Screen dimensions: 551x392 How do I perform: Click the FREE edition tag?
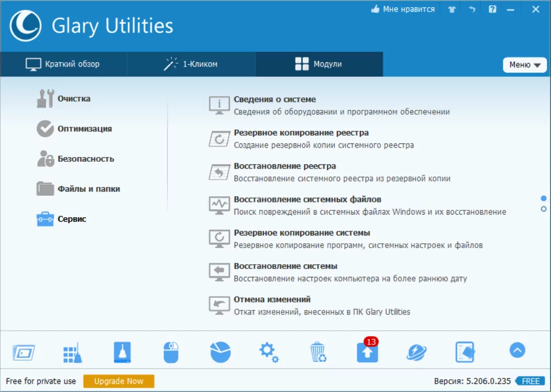530,381
